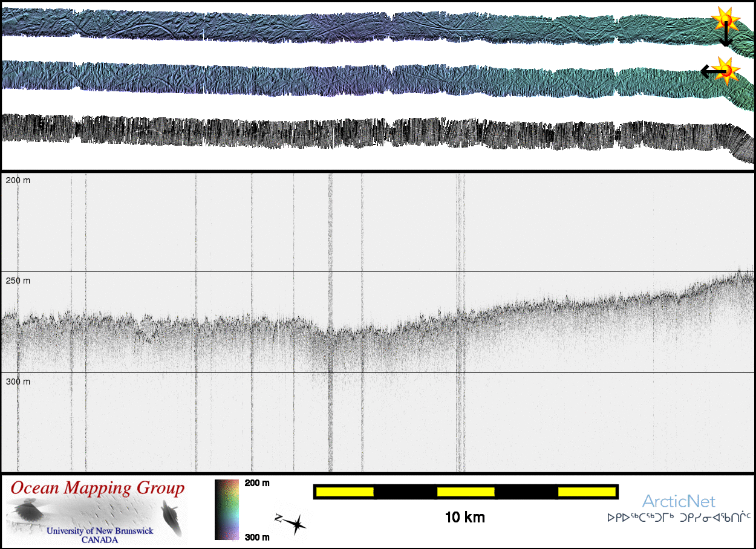
Task: Click the ArcticNet logo
Action: point(678,501)
